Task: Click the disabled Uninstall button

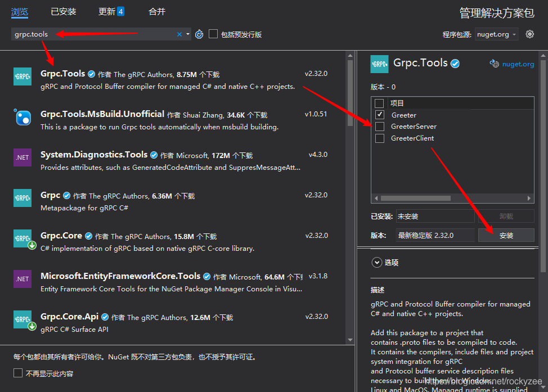Action: 506,217
